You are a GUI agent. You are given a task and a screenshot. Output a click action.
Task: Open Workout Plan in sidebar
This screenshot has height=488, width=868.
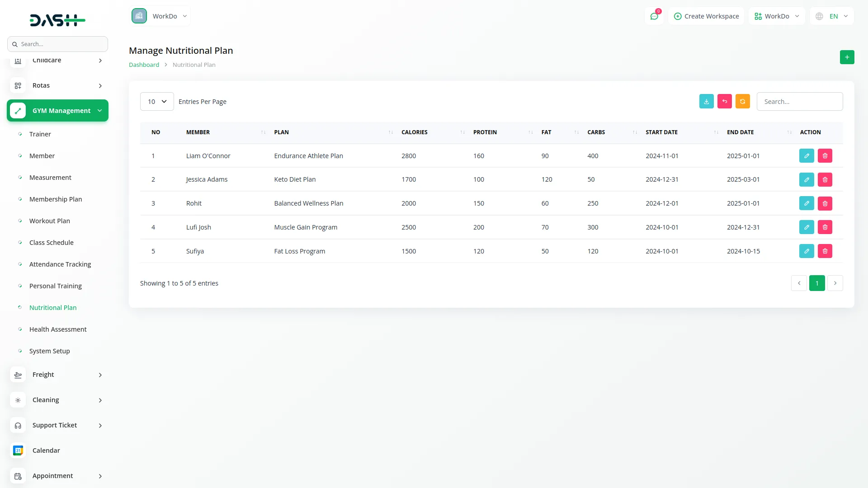click(x=50, y=221)
